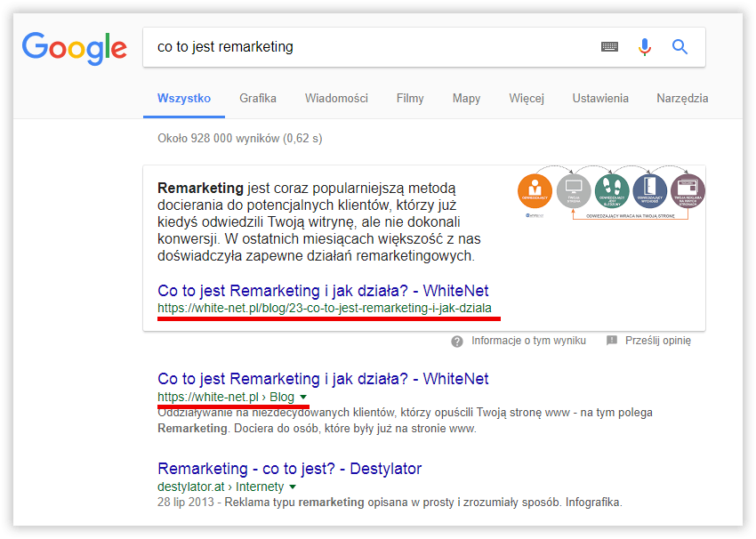Click 'Prześlij opinię' link

click(658, 341)
